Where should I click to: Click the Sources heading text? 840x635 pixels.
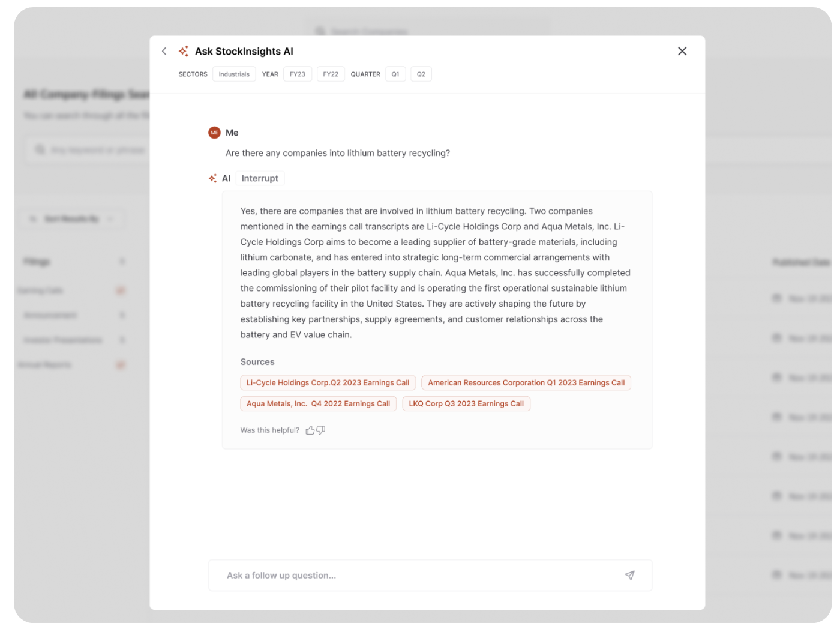[257, 362]
